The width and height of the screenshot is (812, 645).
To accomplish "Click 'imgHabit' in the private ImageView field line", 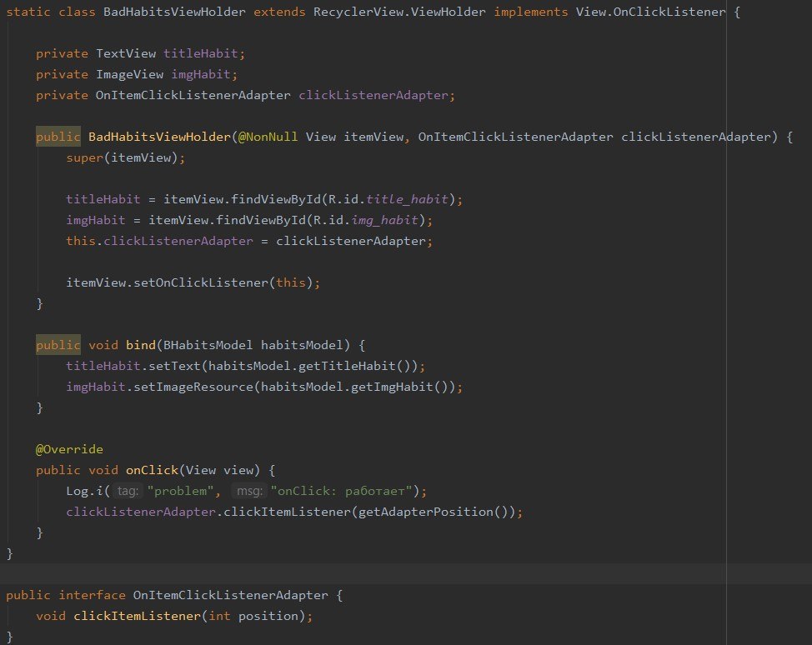I will point(201,74).
